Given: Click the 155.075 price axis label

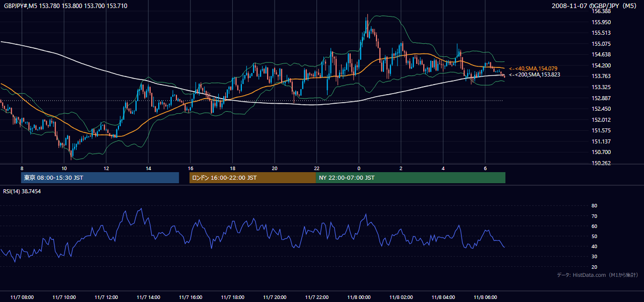Looking at the screenshot, I should click(602, 44).
